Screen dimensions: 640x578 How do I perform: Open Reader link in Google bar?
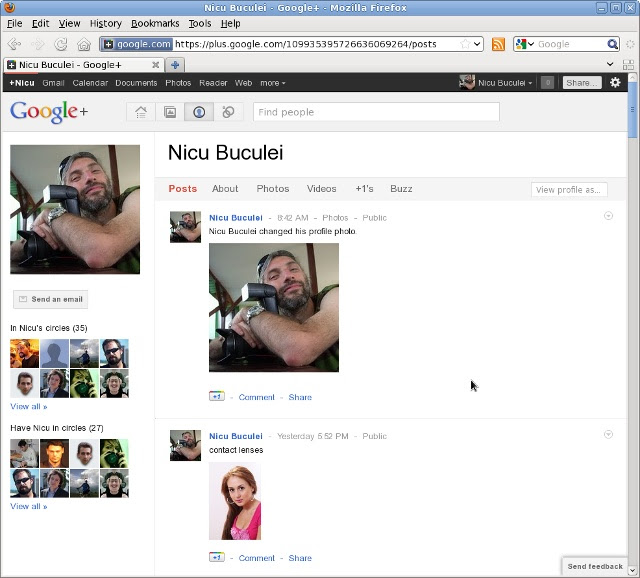[x=213, y=83]
